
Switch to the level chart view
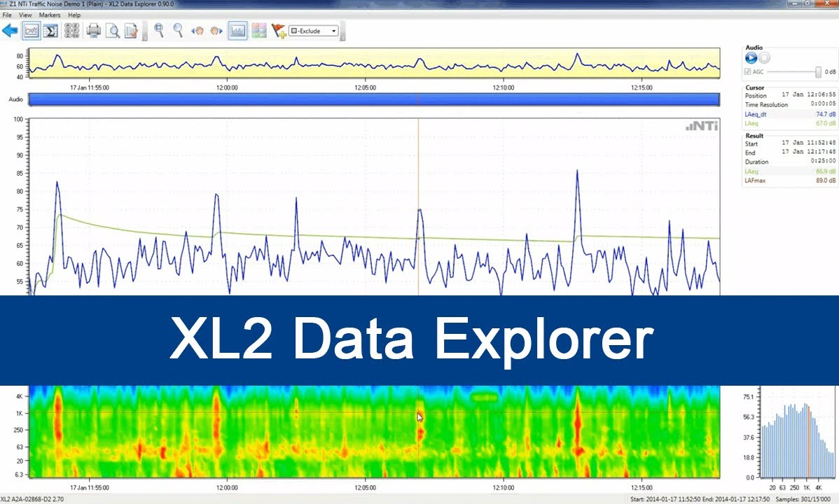(x=31, y=31)
